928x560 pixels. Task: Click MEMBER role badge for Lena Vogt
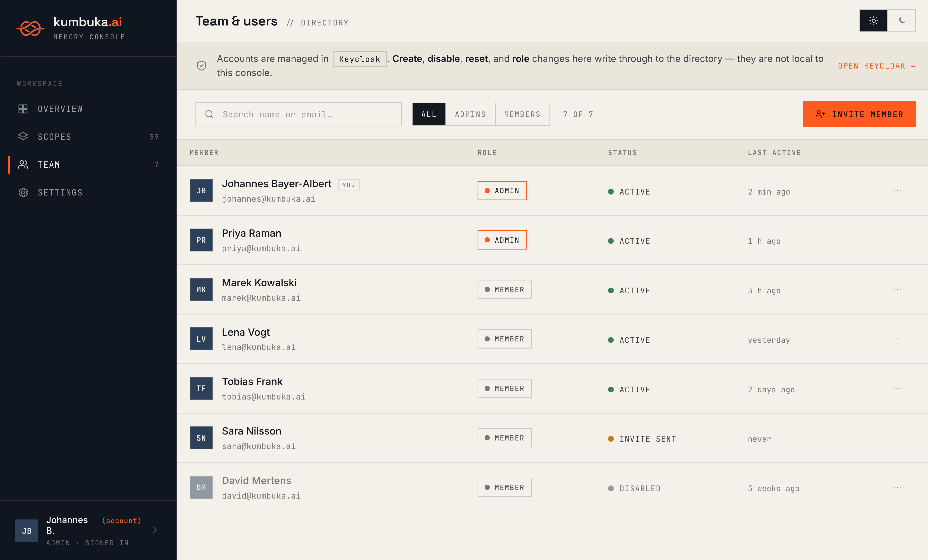point(505,339)
